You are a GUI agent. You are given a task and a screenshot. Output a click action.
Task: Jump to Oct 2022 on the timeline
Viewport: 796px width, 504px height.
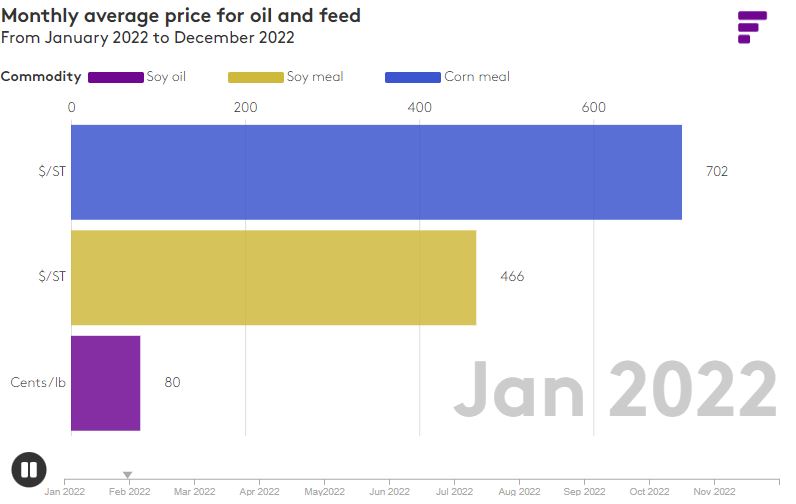coord(650,491)
